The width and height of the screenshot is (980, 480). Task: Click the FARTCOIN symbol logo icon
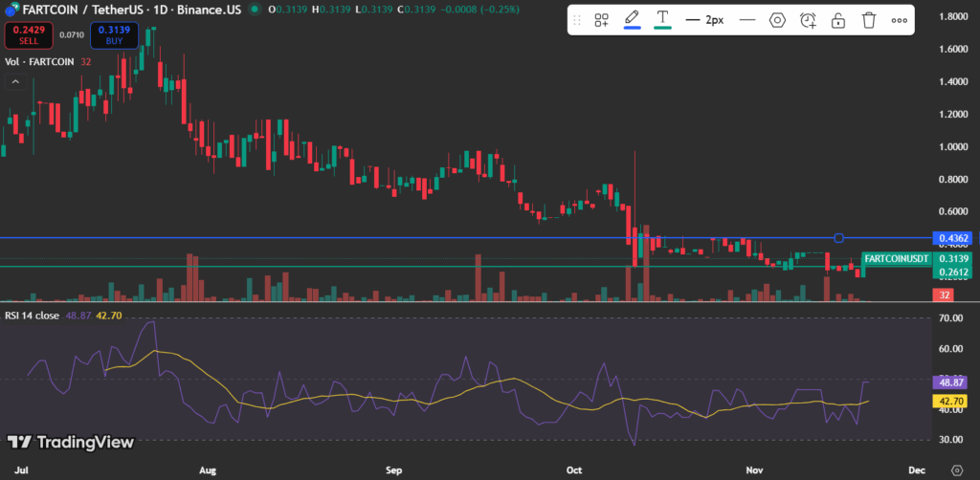pyautogui.click(x=11, y=10)
